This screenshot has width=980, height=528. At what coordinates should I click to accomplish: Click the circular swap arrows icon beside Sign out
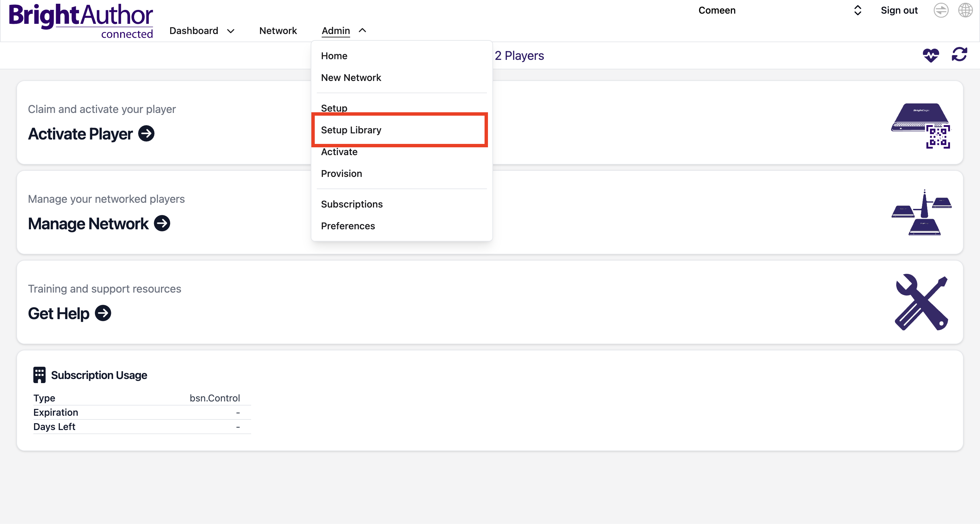click(941, 10)
